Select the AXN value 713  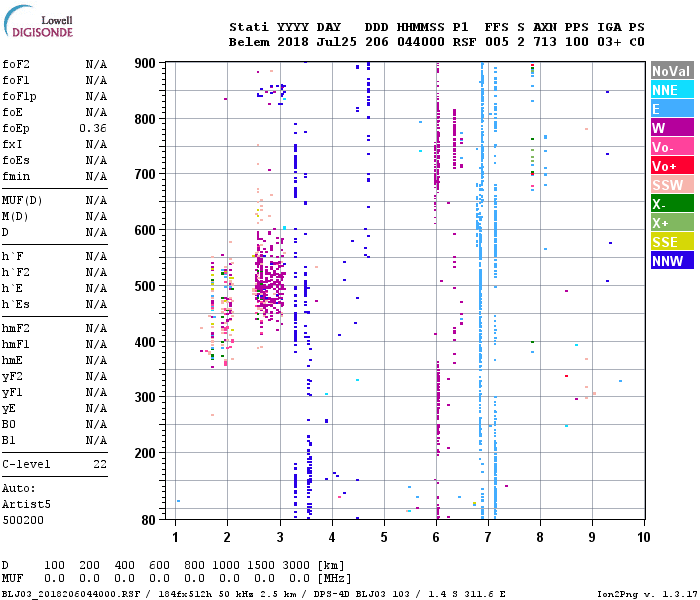pos(545,42)
